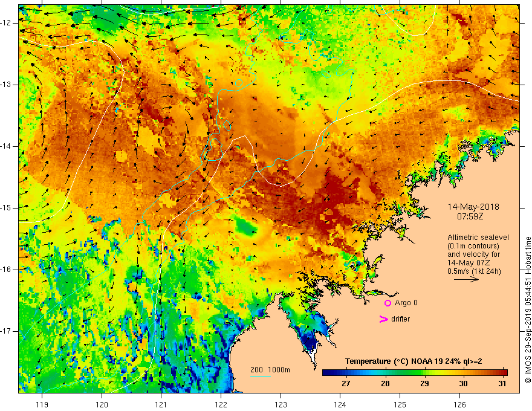Click the latitude axis label '-16'
The width and height of the screenshot is (532, 411).
tap(6, 270)
